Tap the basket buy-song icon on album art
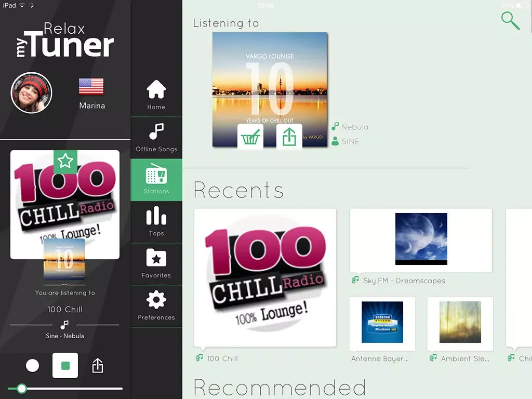532x399 pixels. pyautogui.click(x=250, y=137)
